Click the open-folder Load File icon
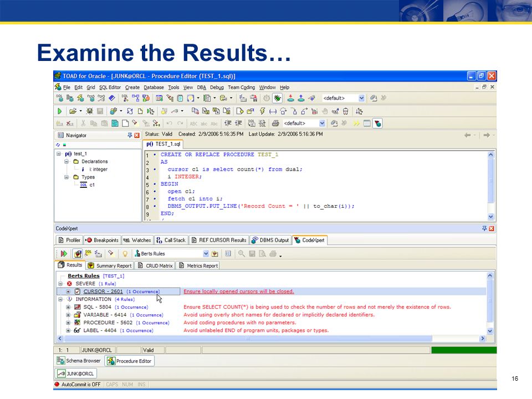The image size is (532, 399). click(x=73, y=111)
